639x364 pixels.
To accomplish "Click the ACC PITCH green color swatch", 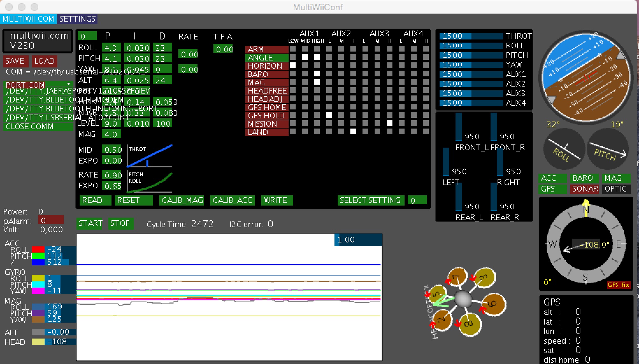I will click(x=38, y=255).
